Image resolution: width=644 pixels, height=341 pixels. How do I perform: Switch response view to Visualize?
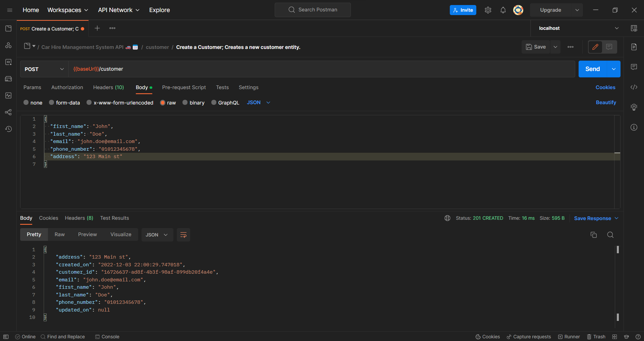(x=121, y=234)
